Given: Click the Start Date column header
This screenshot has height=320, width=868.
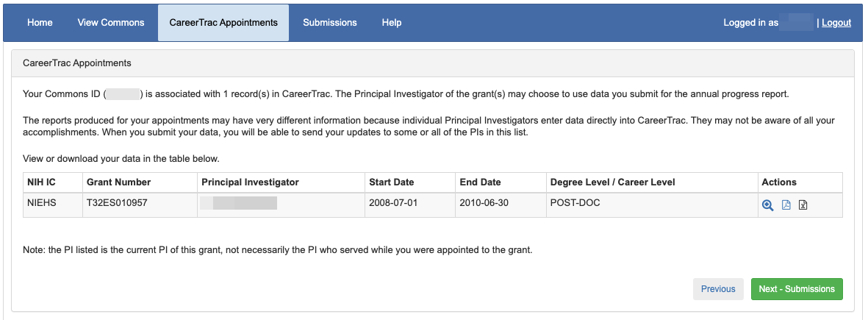Looking at the screenshot, I should click(392, 182).
